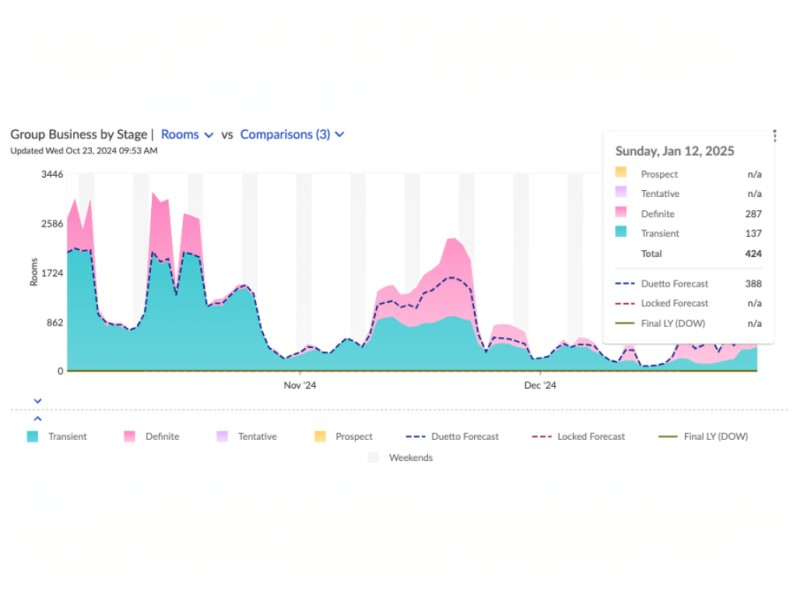Click the Dec '24 axis label
Viewport: 797px width, 598px height.
point(540,385)
